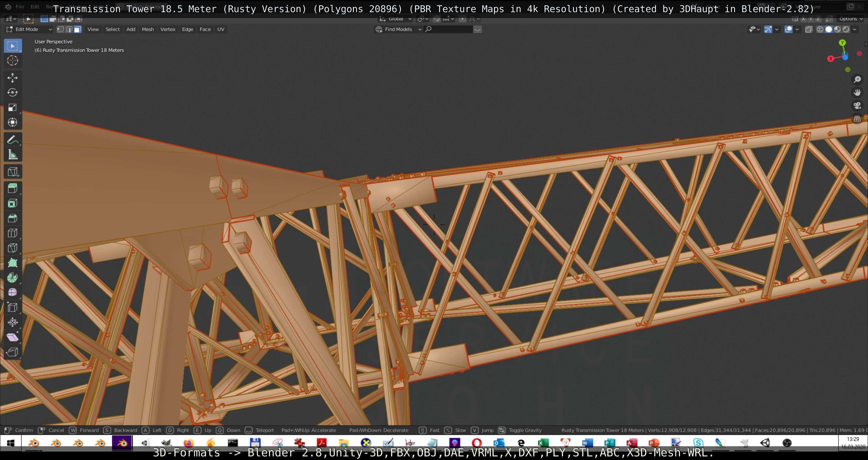Viewport: 868px width, 460px height.
Task: Enable vertex select mode
Action: 60,29
